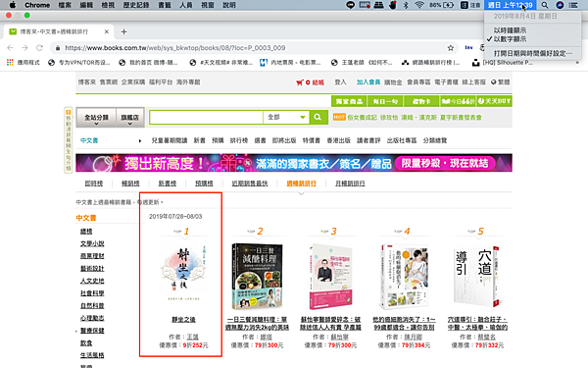This screenshot has width=588, height=368.
Task: Click the hand-shaped menu bar icon
Action: (393, 5)
